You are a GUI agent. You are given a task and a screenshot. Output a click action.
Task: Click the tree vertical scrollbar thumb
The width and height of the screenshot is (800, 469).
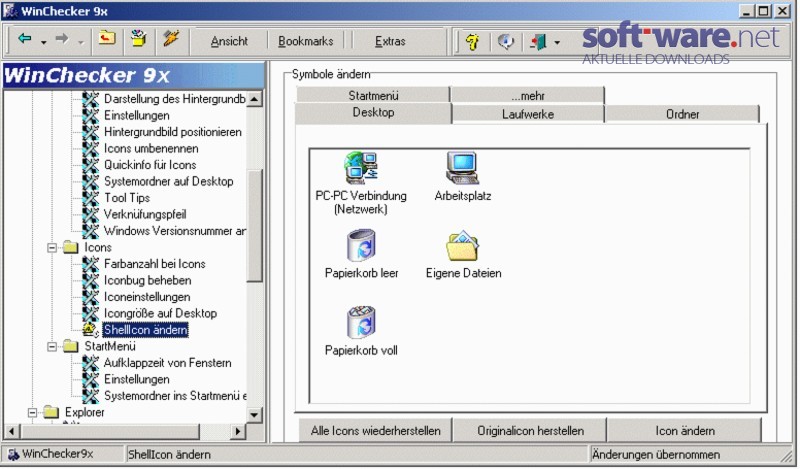255,225
